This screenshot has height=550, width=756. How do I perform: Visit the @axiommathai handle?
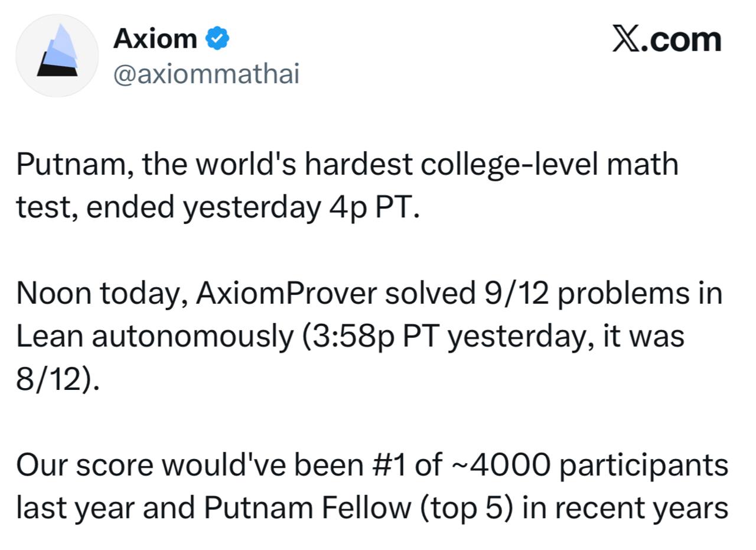point(206,75)
